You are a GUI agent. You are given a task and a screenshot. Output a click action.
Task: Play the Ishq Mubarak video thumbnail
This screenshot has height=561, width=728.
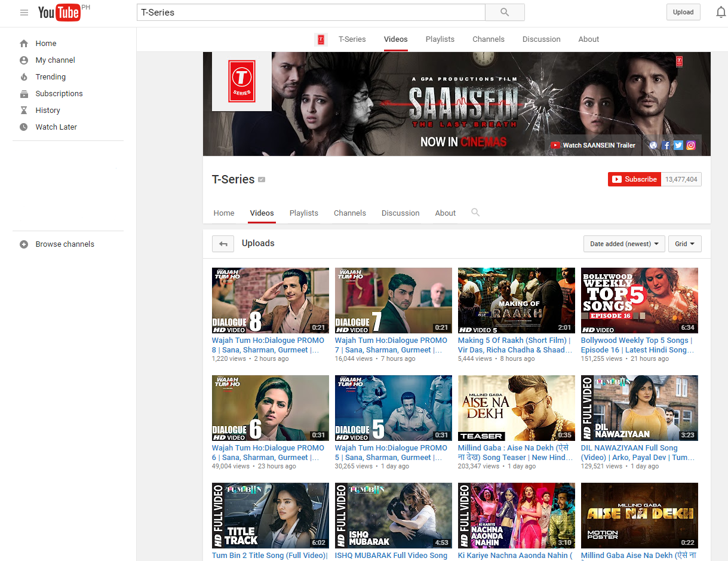pyautogui.click(x=394, y=516)
